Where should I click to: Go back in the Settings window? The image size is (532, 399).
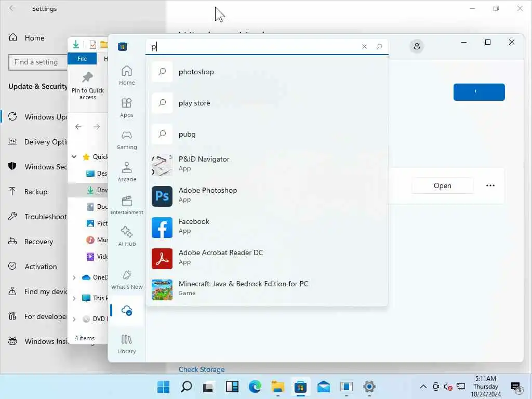(x=12, y=8)
